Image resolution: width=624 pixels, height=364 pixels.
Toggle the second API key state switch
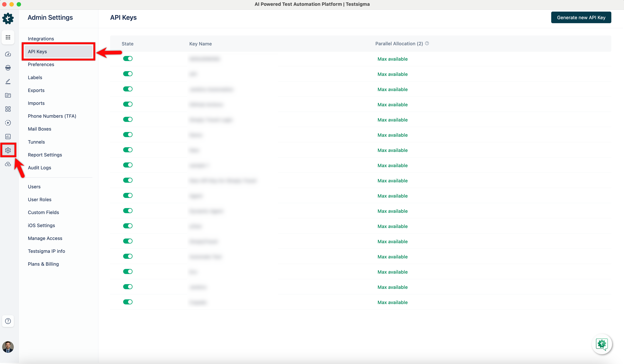click(x=128, y=74)
